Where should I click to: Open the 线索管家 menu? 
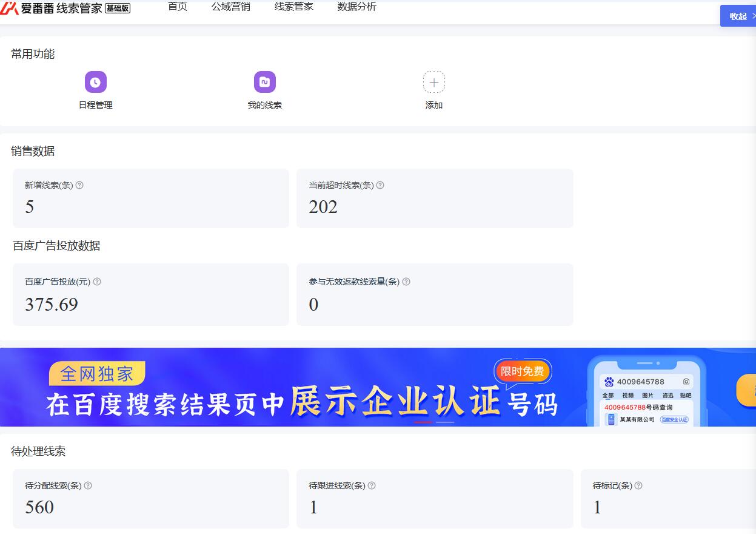(x=294, y=7)
